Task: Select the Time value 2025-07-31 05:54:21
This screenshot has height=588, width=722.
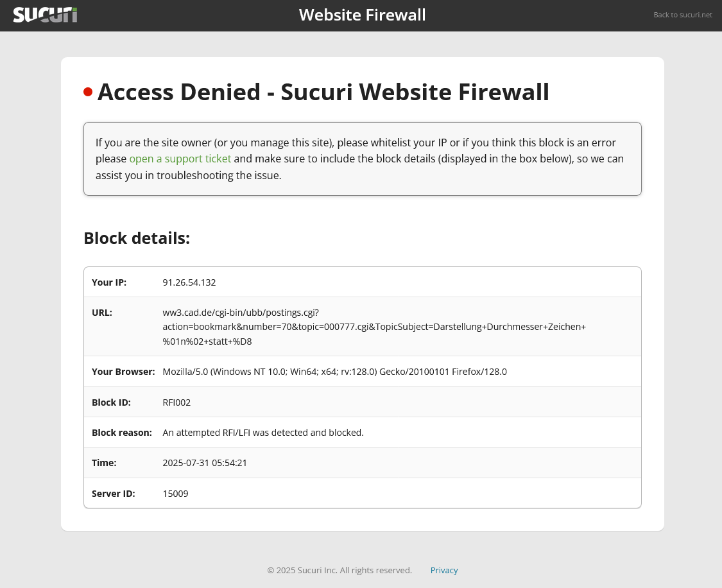Action: (205, 463)
